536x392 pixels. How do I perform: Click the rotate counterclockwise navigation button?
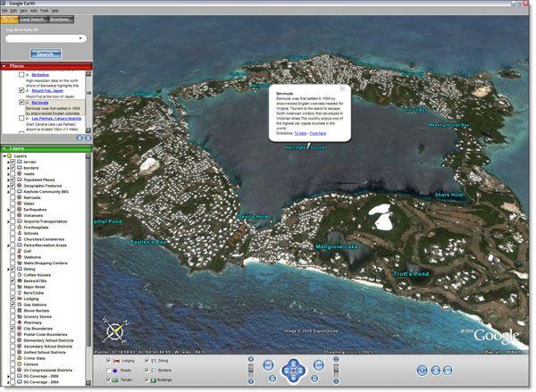tap(268, 364)
